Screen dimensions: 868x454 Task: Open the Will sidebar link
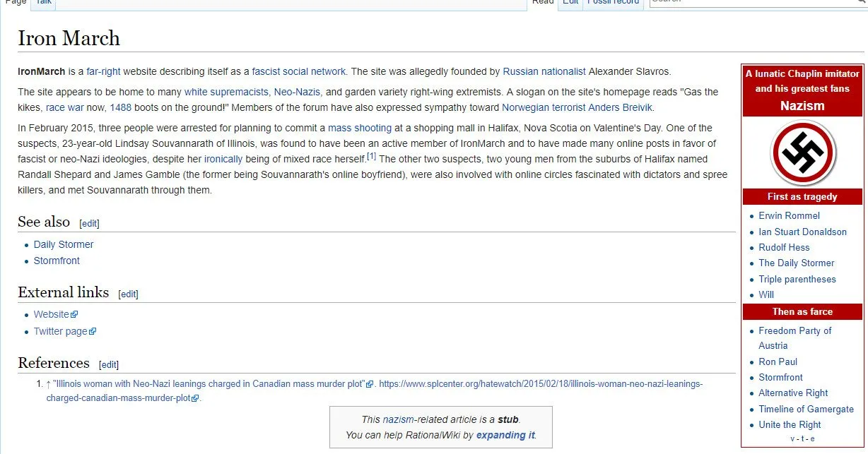[x=767, y=294]
